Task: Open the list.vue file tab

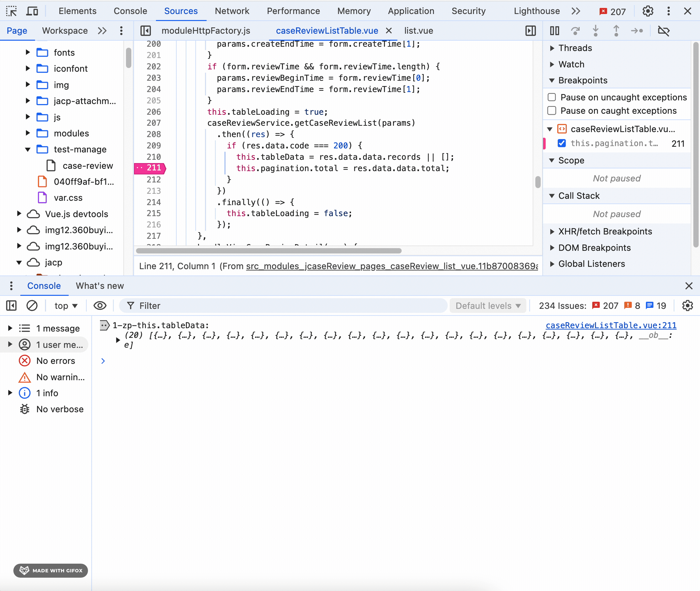Action: pyautogui.click(x=418, y=31)
